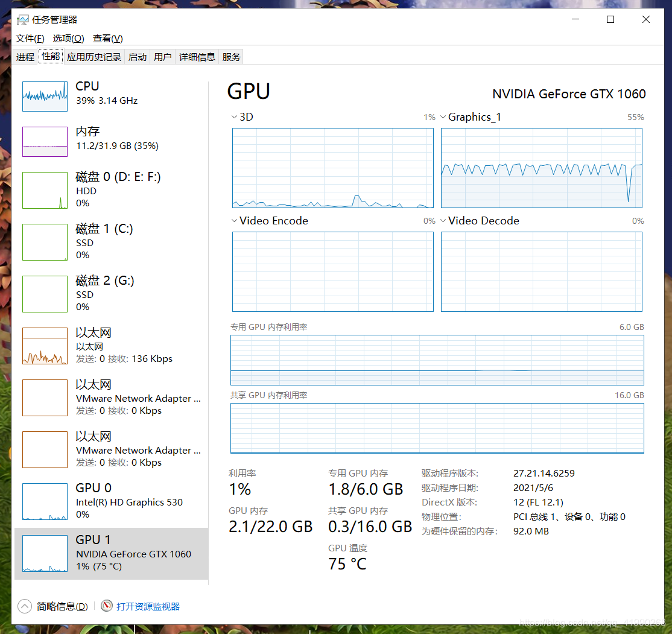Click the 打开资源监视器 link

click(x=148, y=606)
